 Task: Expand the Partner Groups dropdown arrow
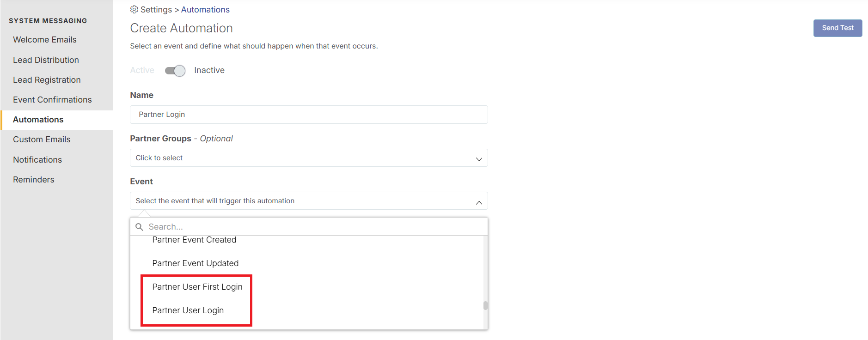pyautogui.click(x=479, y=158)
